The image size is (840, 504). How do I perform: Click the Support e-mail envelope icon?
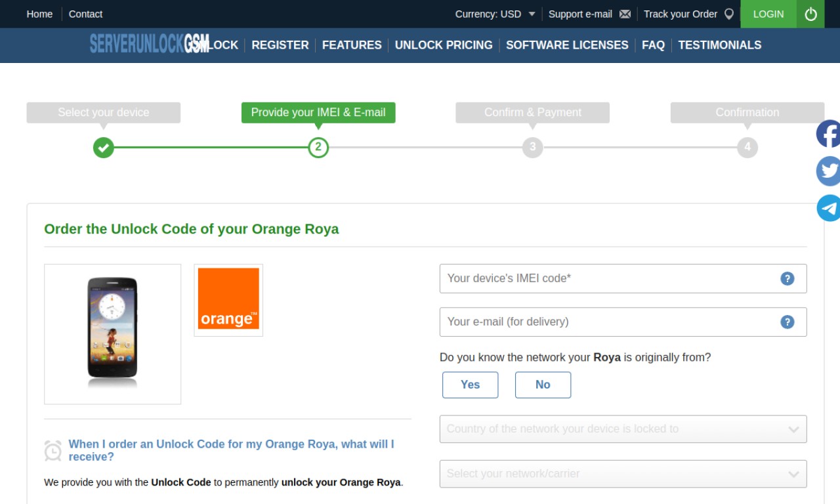[x=625, y=14]
